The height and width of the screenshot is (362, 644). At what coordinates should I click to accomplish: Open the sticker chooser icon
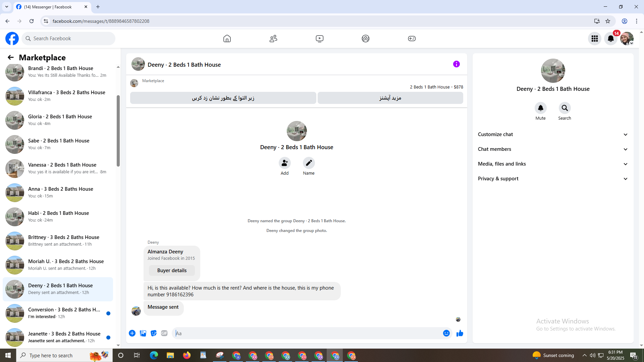(154, 333)
